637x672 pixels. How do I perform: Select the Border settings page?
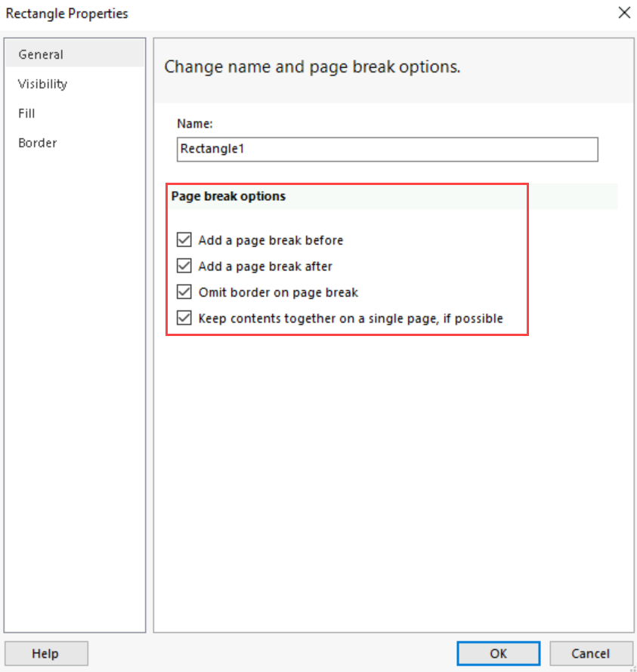[37, 143]
